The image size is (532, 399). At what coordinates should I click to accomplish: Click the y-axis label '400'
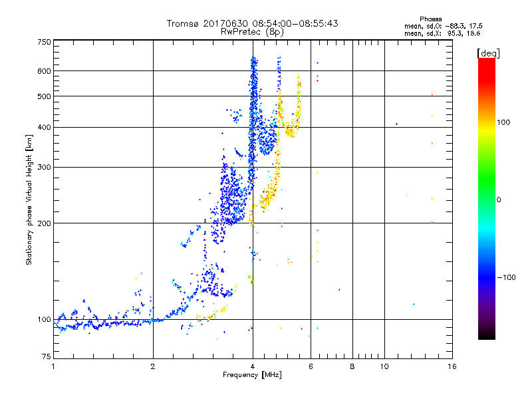coord(44,127)
